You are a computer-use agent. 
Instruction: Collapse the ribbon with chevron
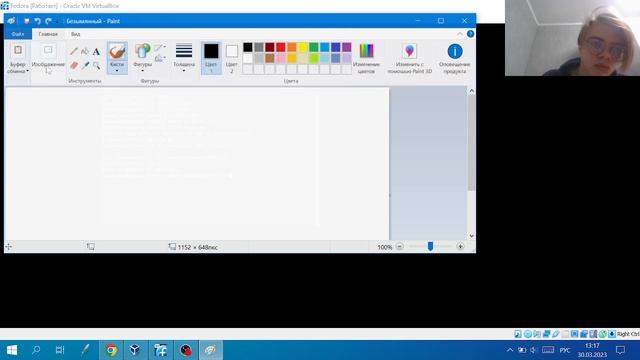[460, 34]
